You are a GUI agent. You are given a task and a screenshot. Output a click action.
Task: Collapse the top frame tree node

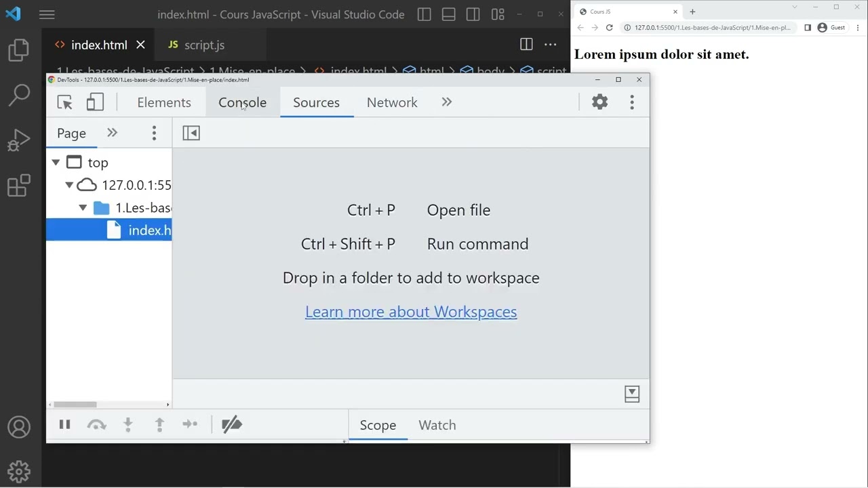coord(56,163)
